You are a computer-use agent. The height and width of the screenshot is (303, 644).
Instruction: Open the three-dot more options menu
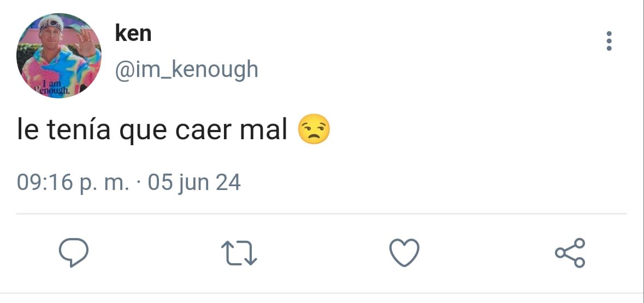[x=608, y=41]
